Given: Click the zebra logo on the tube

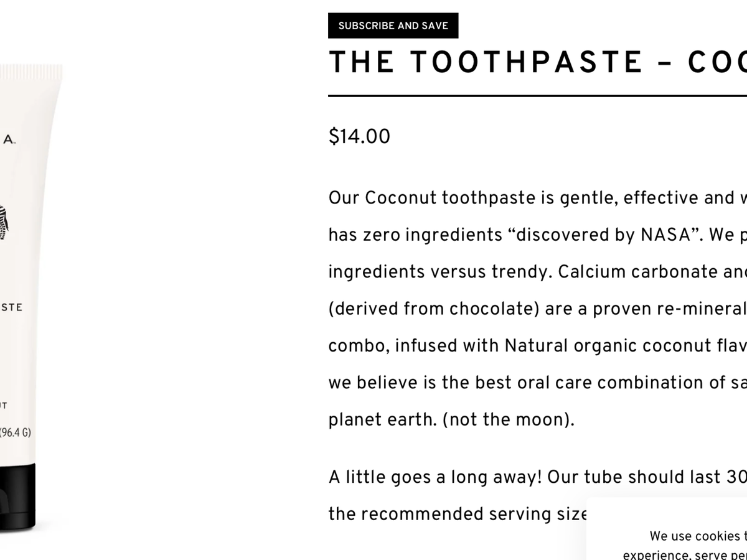Looking at the screenshot, I should 4,223.
